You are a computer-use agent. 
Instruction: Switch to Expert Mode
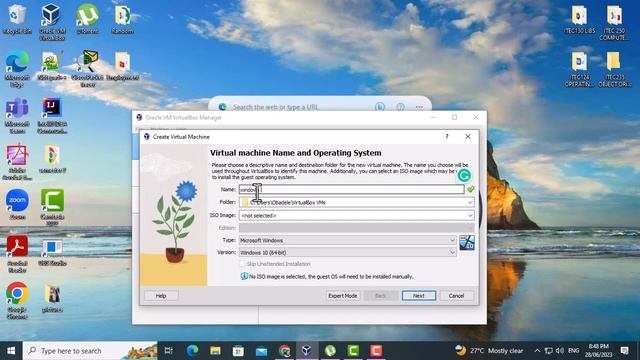click(x=342, y=296)
